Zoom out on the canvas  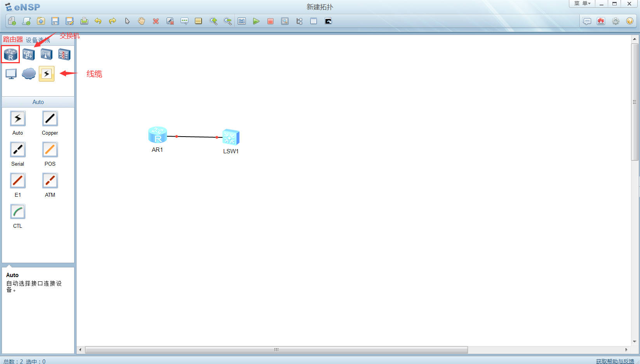click(228, 21)
